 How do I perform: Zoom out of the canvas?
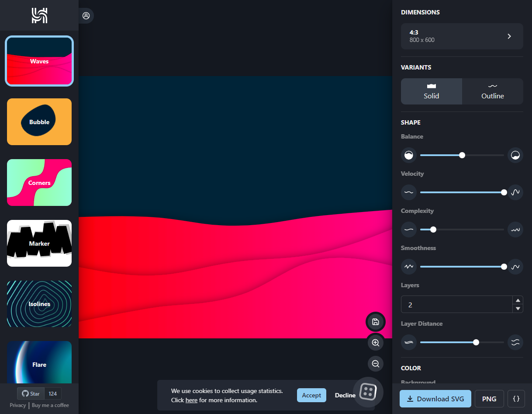pyautogui.click(x=375, y=363)
